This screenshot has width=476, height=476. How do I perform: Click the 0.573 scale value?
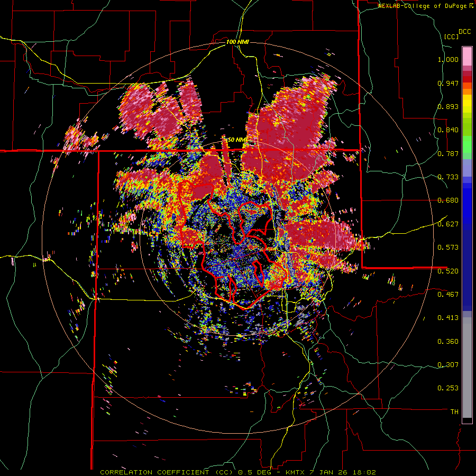448,248
